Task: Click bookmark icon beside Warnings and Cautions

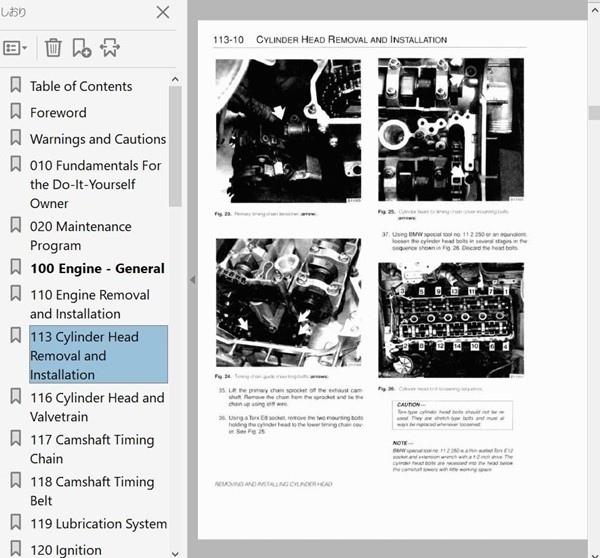Action: [x=15, y=137]
